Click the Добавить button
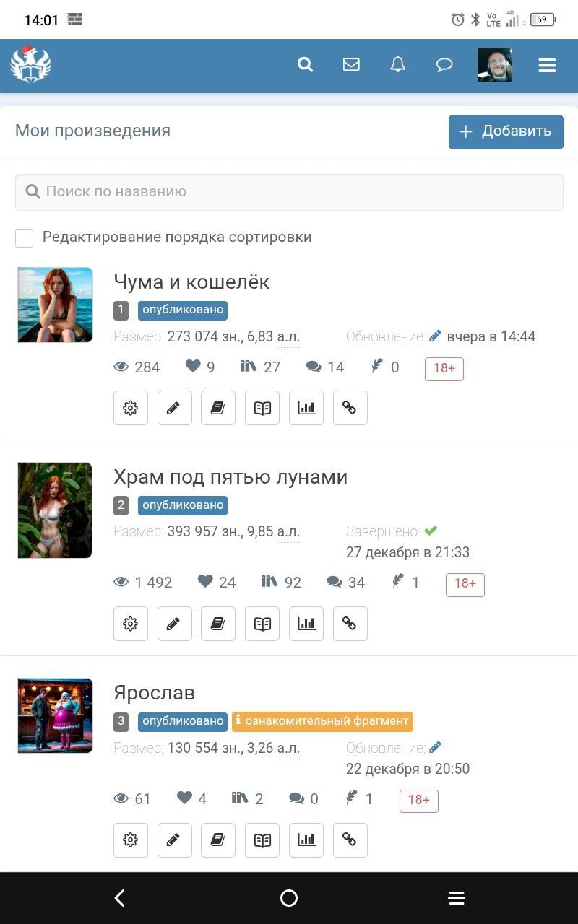This screenshot has height=924, width=578. pyautogui.click(x=506, y=131)
